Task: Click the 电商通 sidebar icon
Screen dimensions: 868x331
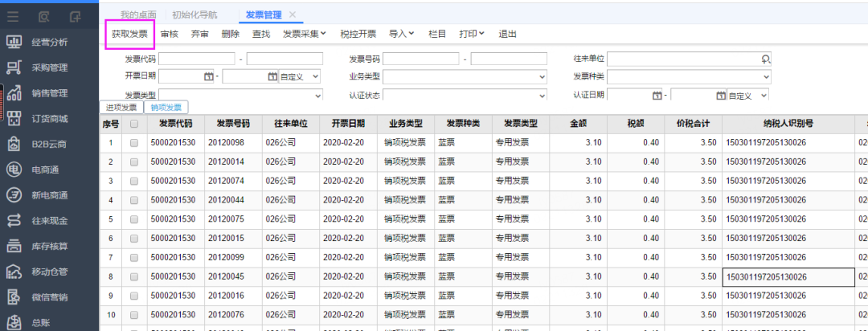Action: pos(14,170)
